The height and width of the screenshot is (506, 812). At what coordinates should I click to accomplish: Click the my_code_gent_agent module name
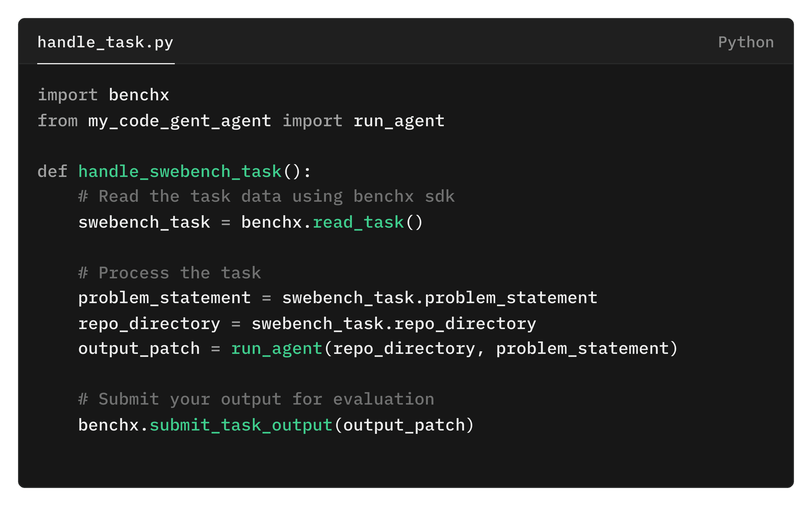tap(180, 121)
